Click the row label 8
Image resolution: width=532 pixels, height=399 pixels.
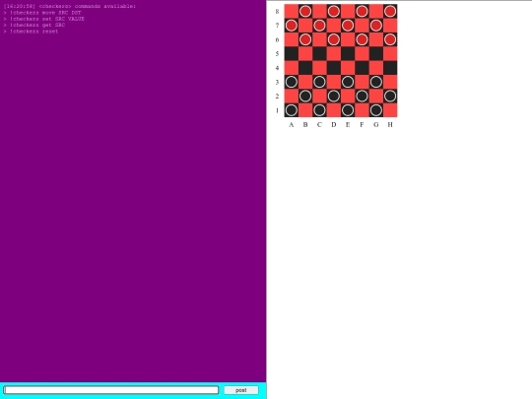pos(277,12)
